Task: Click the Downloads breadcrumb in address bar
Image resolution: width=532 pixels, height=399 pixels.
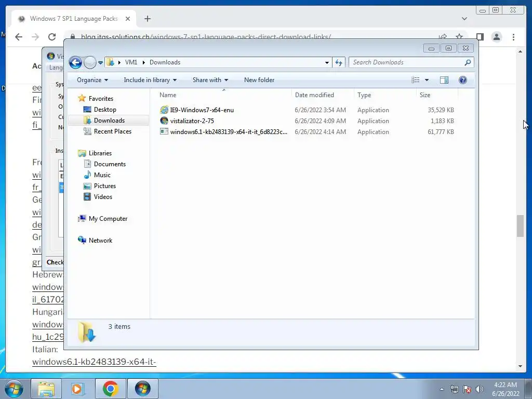Action: click(165, 62)
